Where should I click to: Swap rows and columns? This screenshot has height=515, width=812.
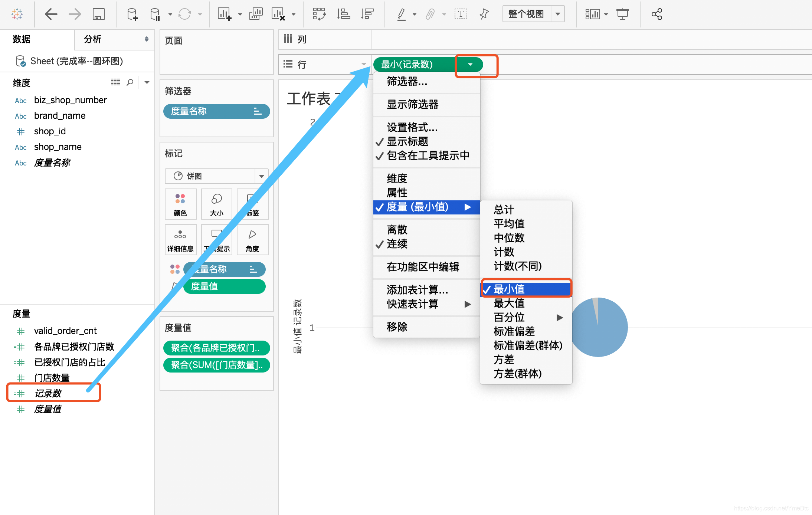click(319, 14)
